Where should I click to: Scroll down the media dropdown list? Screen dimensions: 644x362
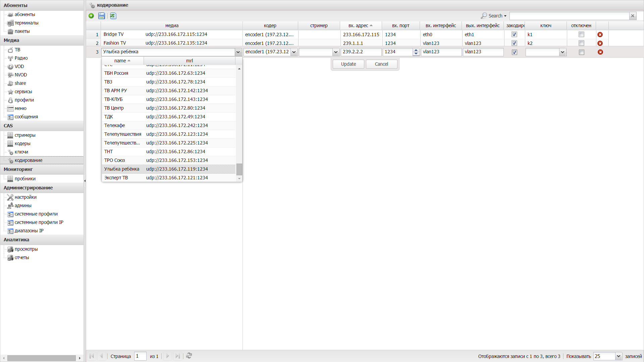pyautogui.click(x=239, y=179)
